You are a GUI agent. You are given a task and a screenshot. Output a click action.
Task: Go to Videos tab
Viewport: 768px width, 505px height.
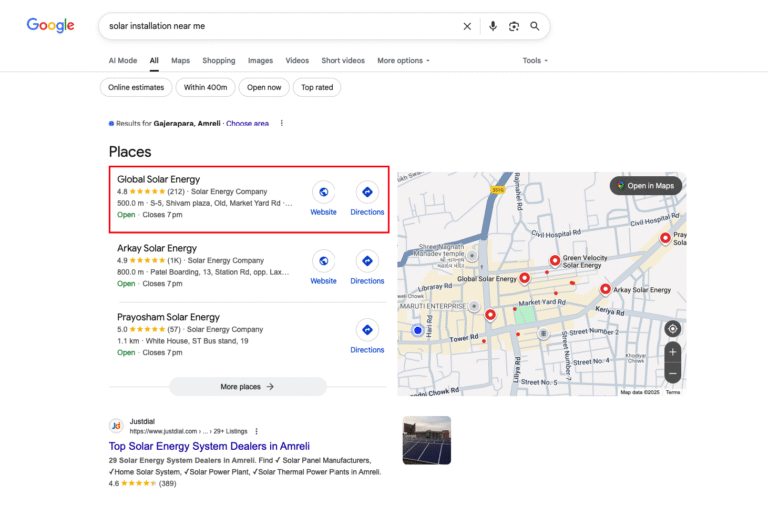(297, 61)
